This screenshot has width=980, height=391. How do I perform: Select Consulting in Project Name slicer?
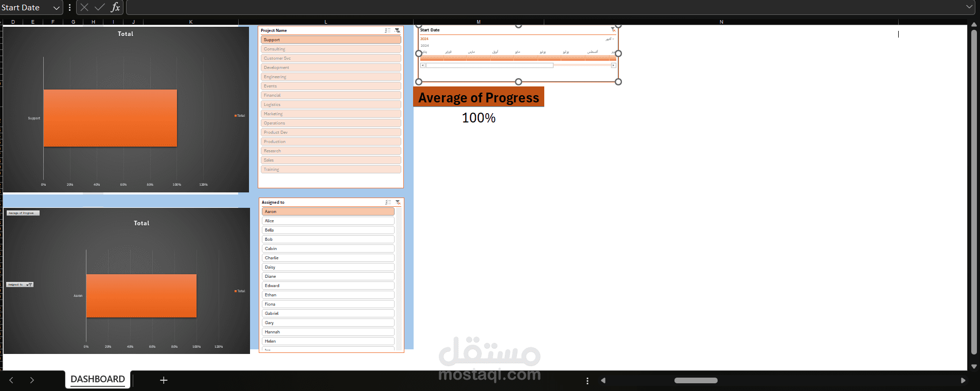331,49
